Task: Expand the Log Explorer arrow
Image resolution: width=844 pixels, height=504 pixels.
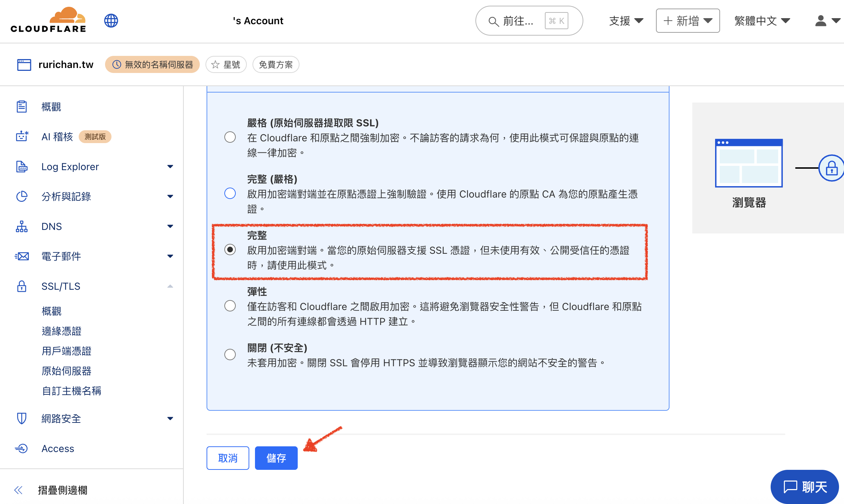Action: [170, 167]
